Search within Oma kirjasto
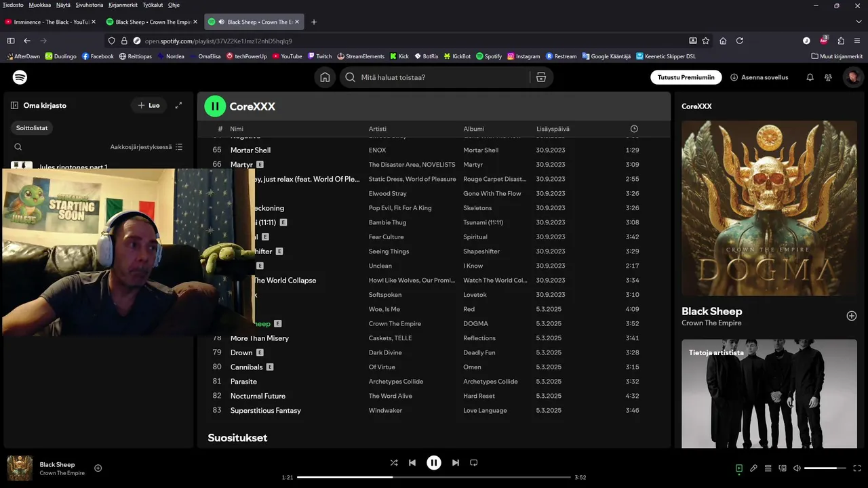 [x=18, y=146]
